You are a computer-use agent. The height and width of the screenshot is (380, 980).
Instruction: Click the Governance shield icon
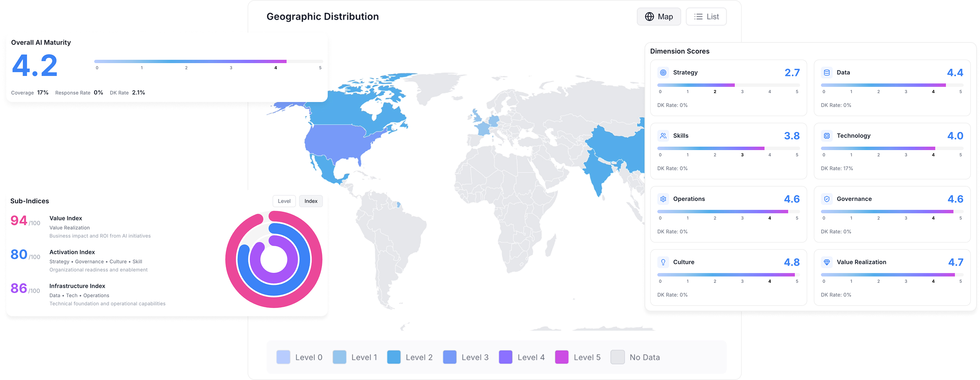[827, 199]
